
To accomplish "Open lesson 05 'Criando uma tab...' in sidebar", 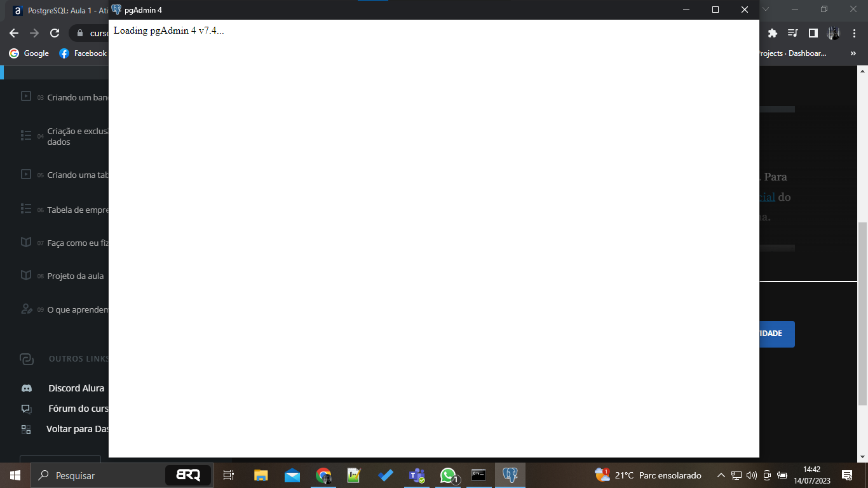I will 65,175.
